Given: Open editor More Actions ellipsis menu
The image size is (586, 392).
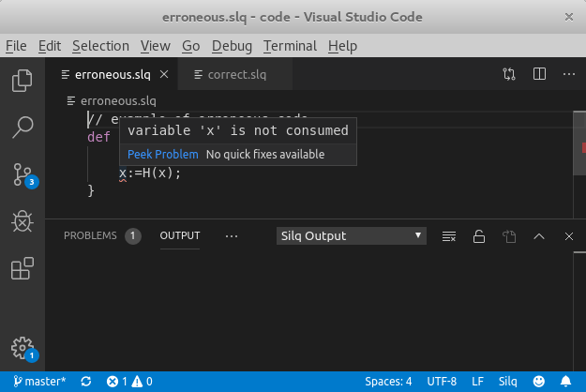Looking at the screenshot, I should 569,74.
